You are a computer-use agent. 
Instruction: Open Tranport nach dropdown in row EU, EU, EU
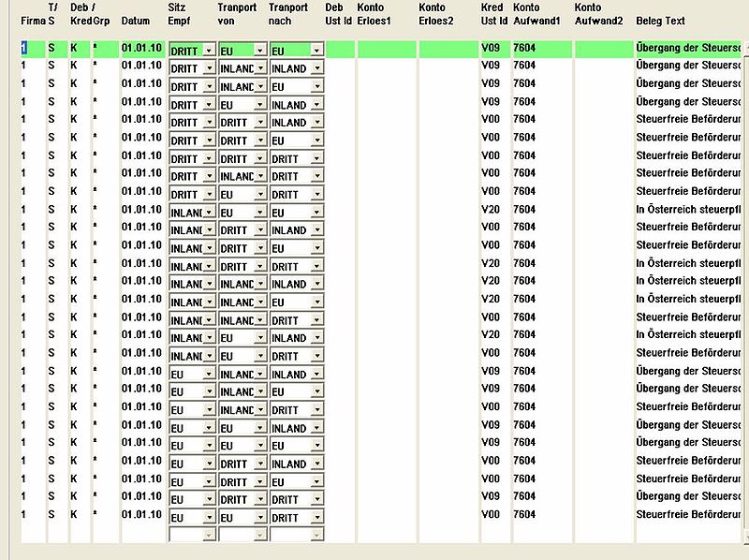coord(317,446)
